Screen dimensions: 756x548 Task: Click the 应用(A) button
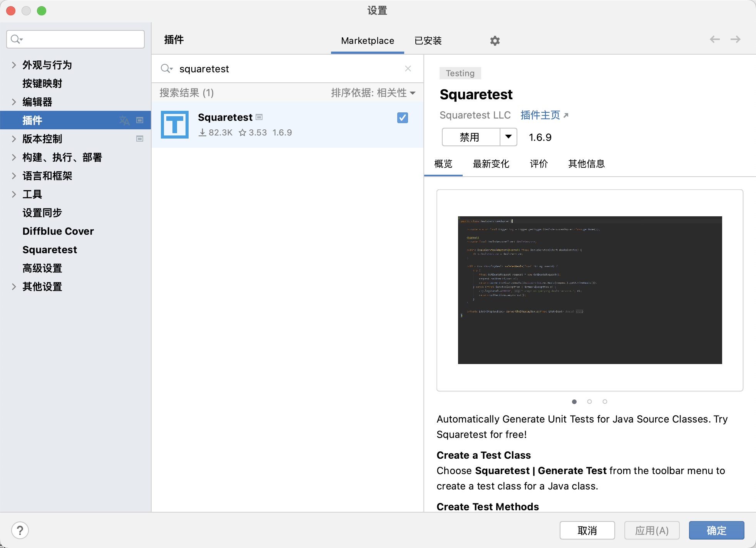pyautogui.click(x=652, y=530)
